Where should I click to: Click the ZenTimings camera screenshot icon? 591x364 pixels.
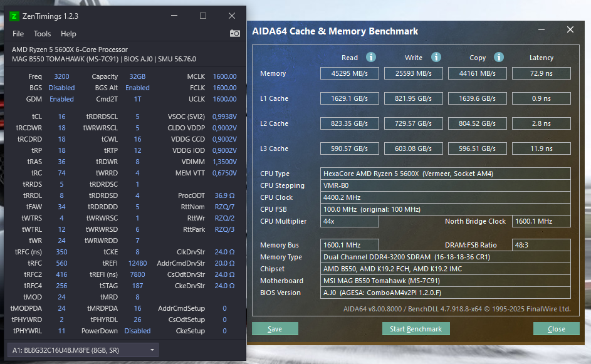pyautogui.click(x=234, y=33)
